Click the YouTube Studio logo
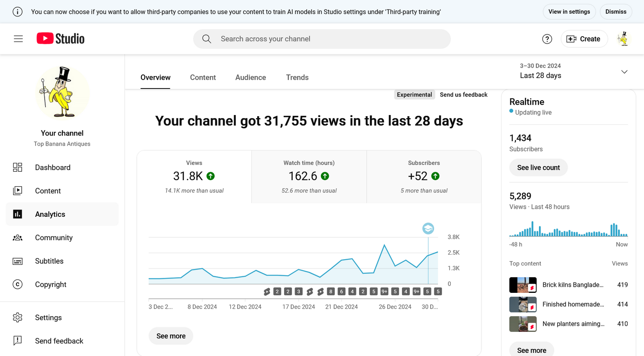 [x=61, y=39]
